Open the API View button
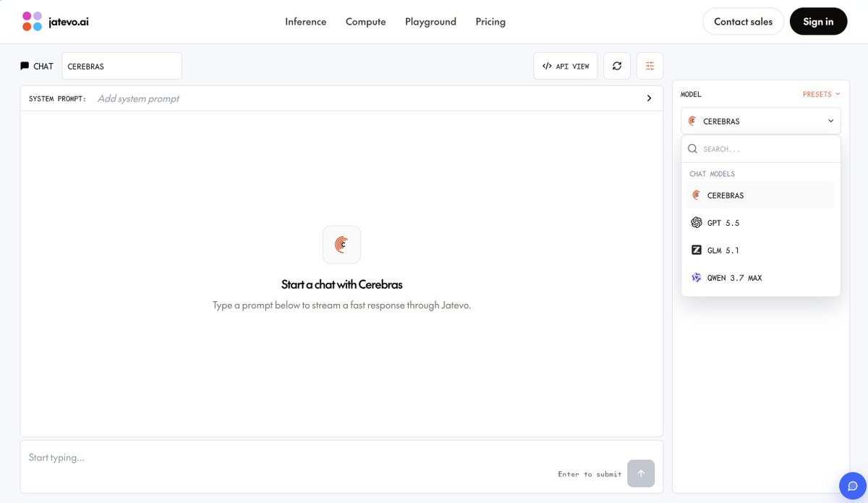This screenshot has width=868, height=503. pos(566,66)
